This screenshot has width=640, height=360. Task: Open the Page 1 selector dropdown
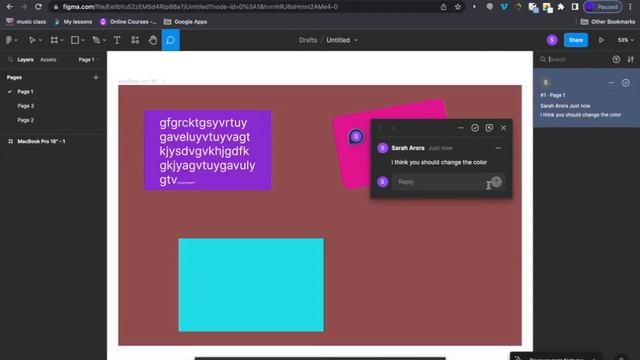[89, 60]
